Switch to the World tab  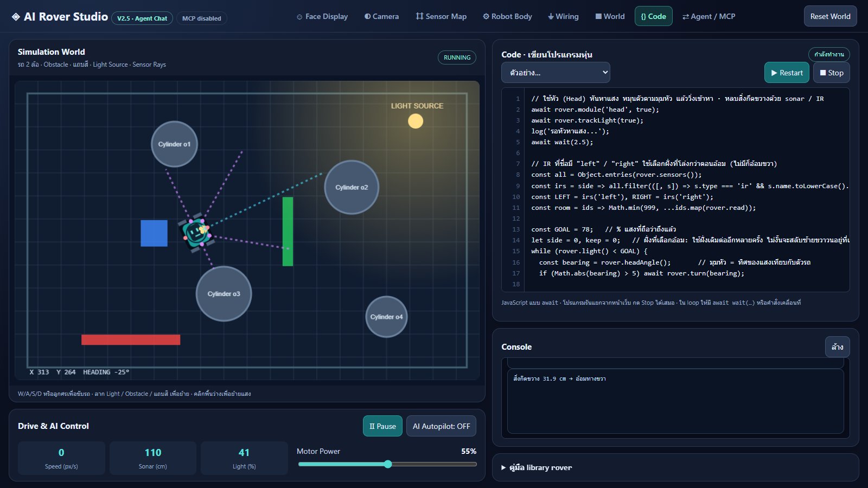coord(610,16)
